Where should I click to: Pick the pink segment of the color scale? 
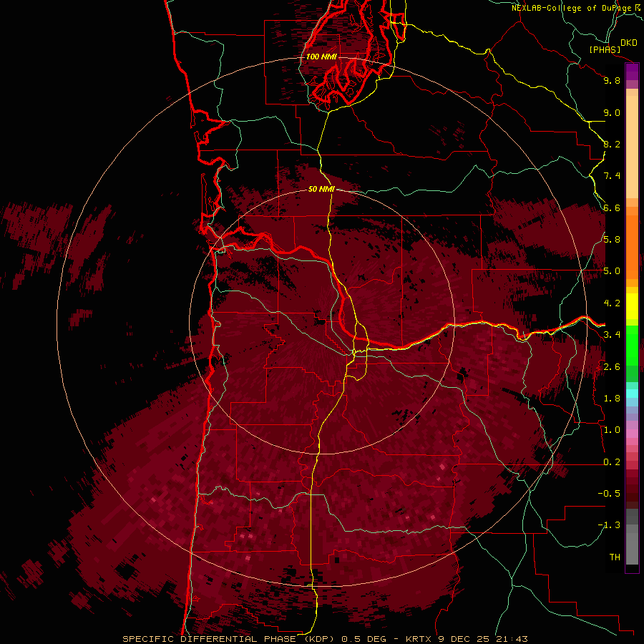pyautogui.click(x=632, y=434)
